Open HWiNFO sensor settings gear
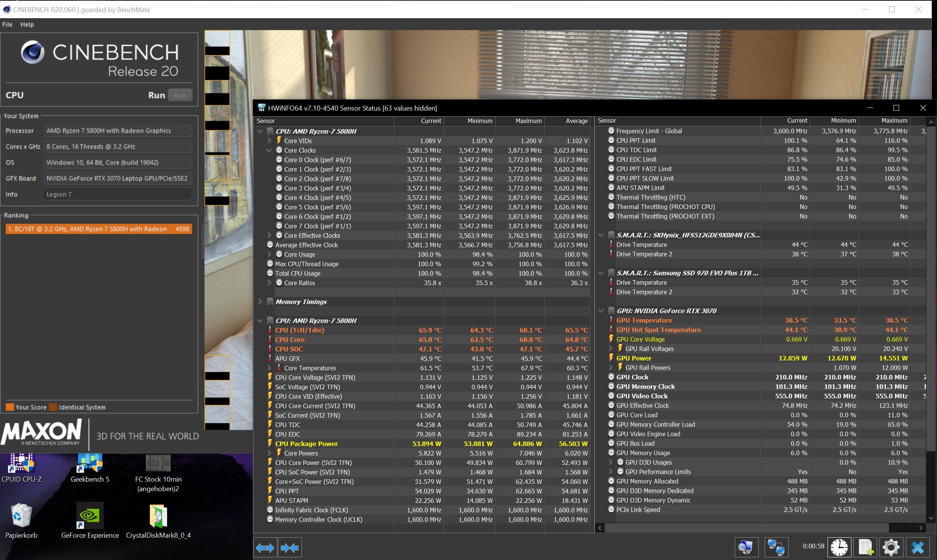The width and height of the screenshot is (937, 560). (x=891, y=548)
